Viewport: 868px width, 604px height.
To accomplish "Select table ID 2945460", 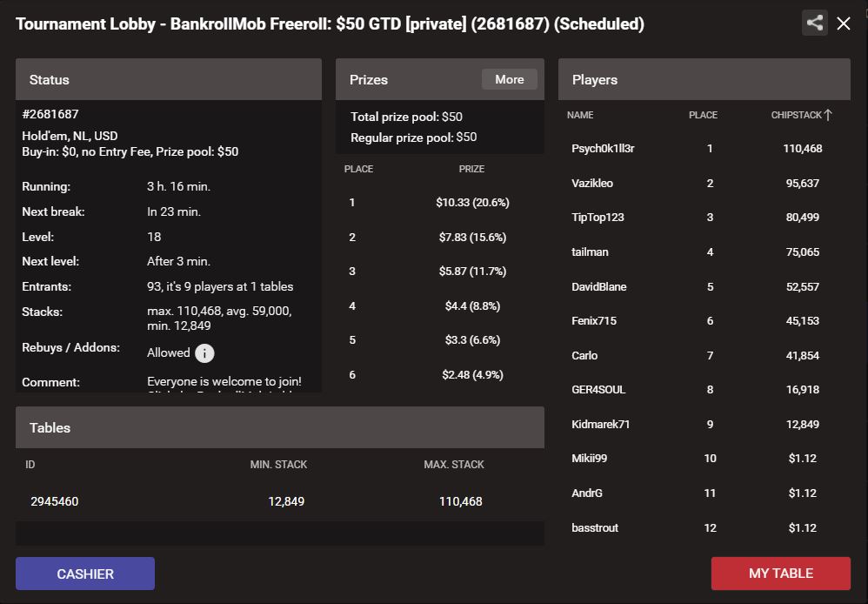I will [54, 501].
